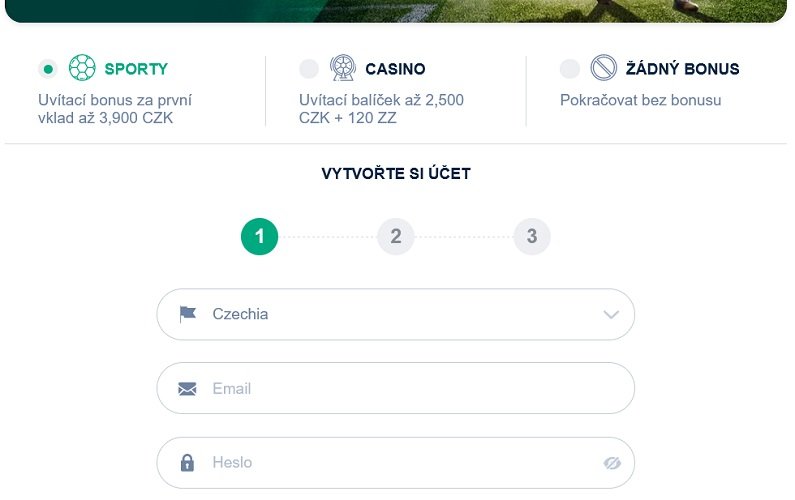The width and height of the screenshot is (795, 500).
Task: Toggle password visibility eye icon
Action: [613, 463]
